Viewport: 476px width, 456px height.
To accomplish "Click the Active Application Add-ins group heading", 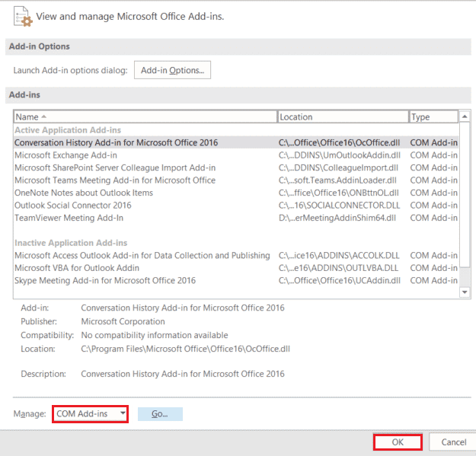I will [x=68, y=130].
